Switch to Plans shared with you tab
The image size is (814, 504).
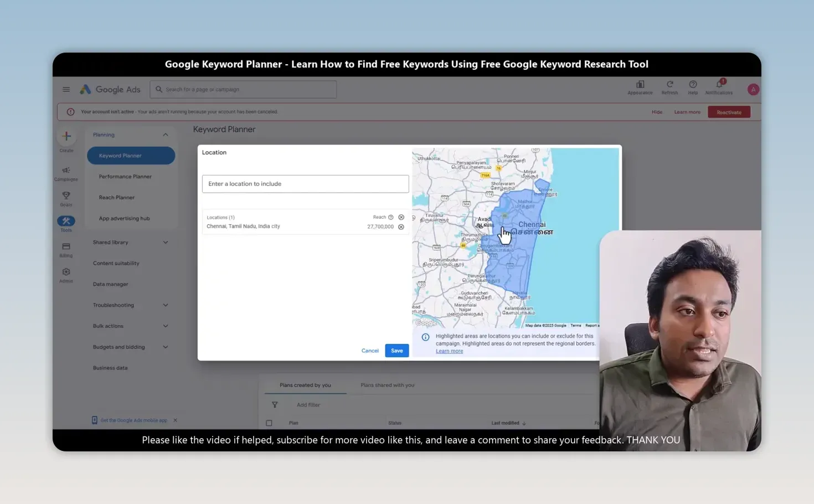tap(388, 385)
